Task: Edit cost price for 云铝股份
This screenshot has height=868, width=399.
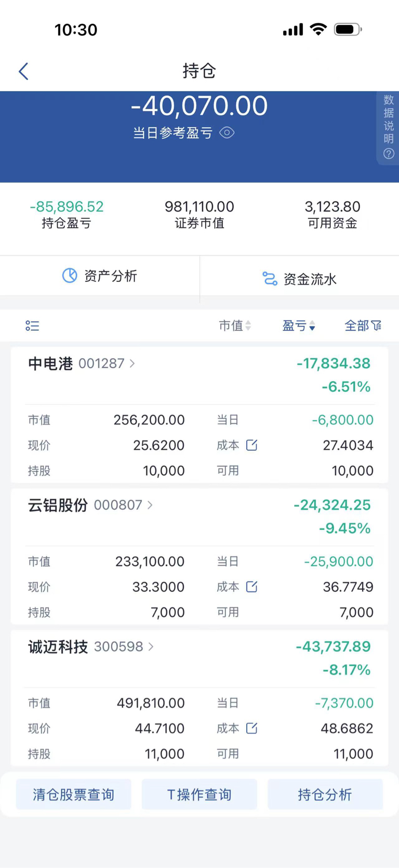Action: point(252,587)
